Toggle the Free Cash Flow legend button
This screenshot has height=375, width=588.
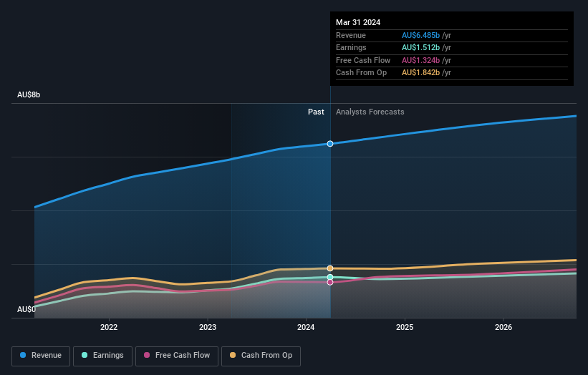point(177,356)
